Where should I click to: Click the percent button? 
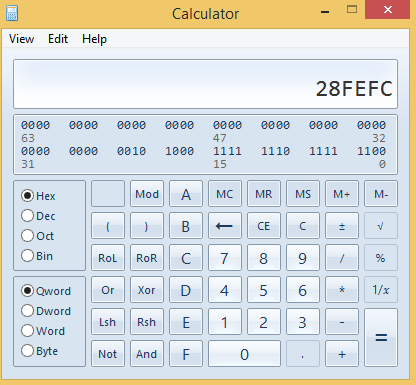click(x=381, y=258)
